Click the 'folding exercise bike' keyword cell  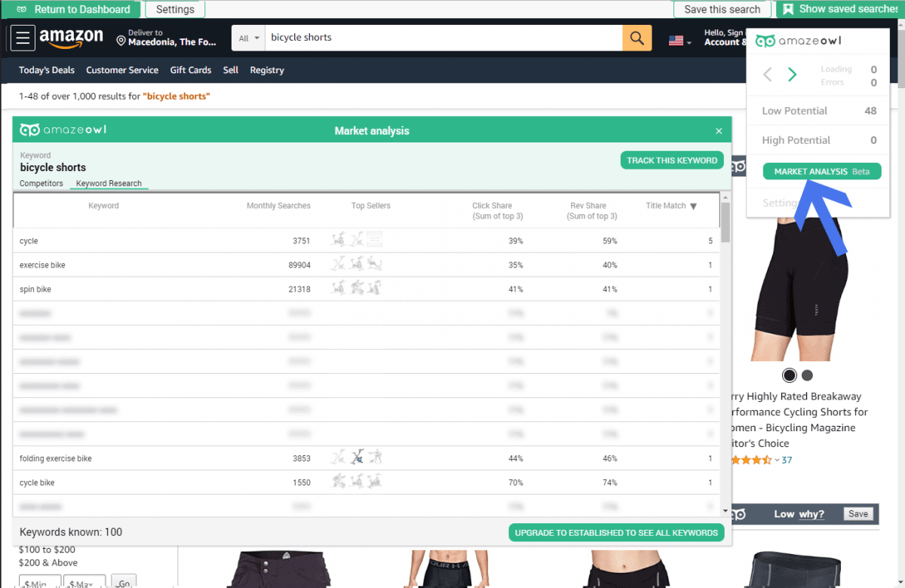(56, 458)
